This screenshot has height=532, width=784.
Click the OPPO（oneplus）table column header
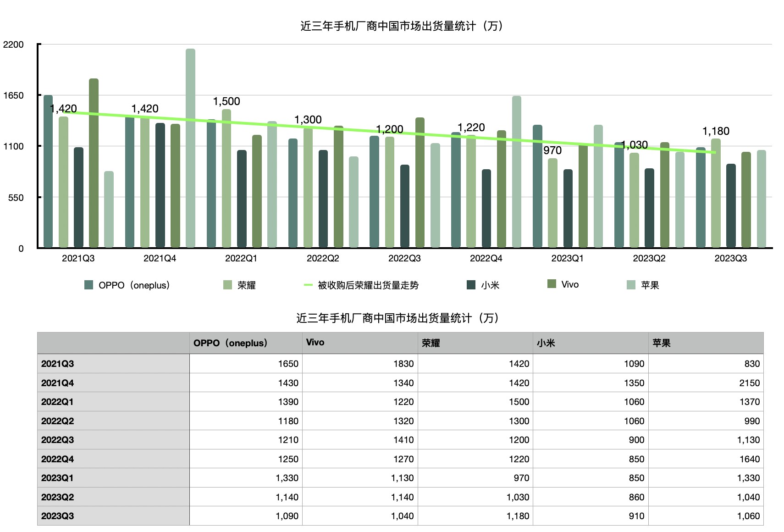(246, 343)
